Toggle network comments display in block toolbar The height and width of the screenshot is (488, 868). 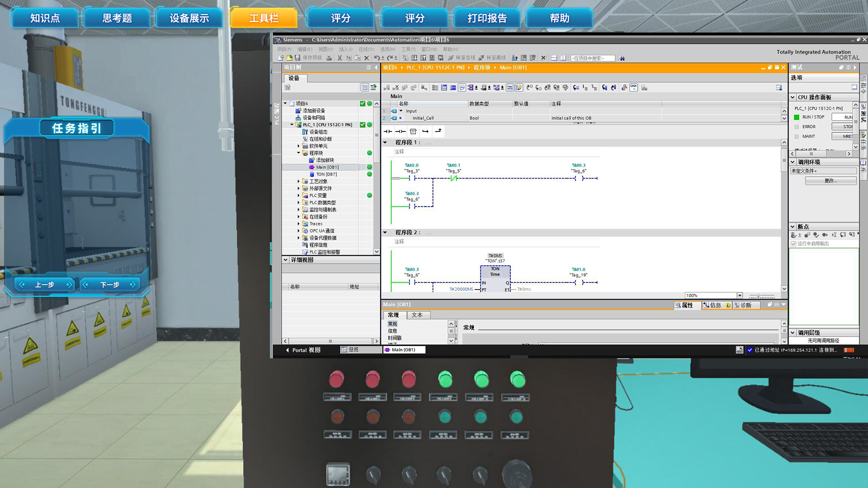(x=462, y=88)
